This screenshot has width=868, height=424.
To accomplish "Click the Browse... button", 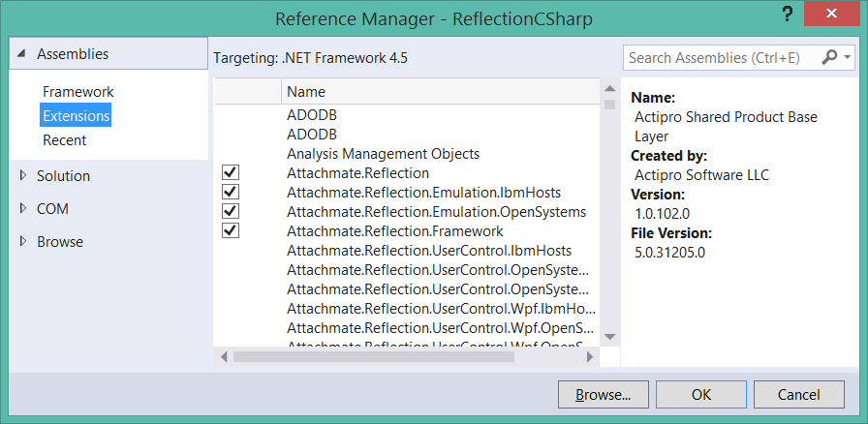I will pos(604,395).
